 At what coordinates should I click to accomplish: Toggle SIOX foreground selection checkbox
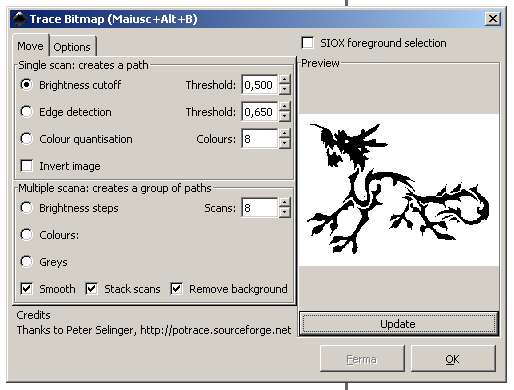click(307, 43)
